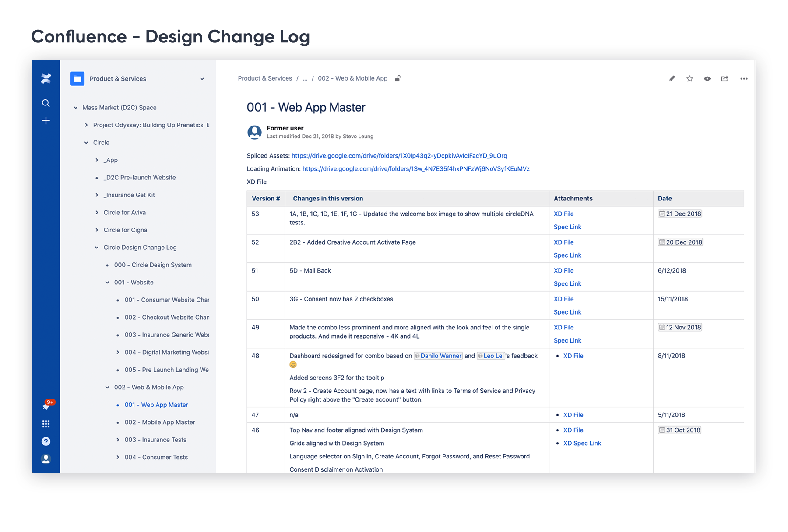788x532 pixels.
Task: Share the page using share icon
Action: pyautogui.click(x=725, y=79)
